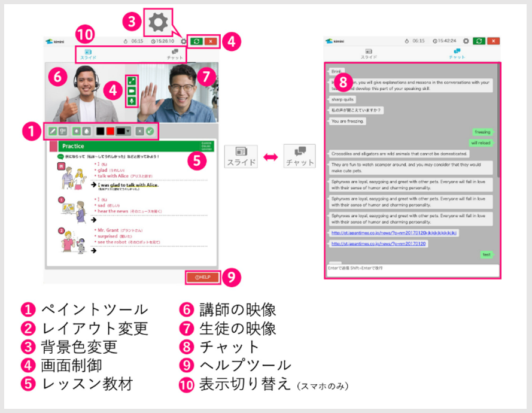This screenshot has width=532, height=413.
Task: Click the kimini logo in chat-view window
Action: [x=335, y=41]
